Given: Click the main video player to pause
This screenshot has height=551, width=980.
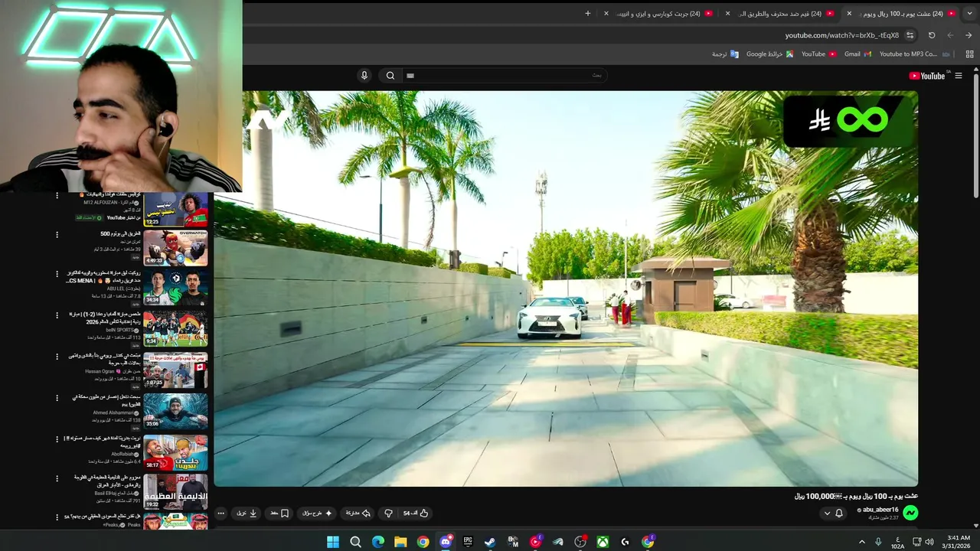Looking at the screenshot, I should click(566, 289).
